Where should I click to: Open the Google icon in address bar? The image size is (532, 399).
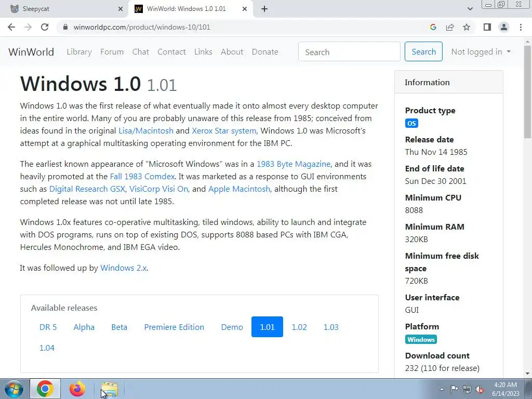433,27
